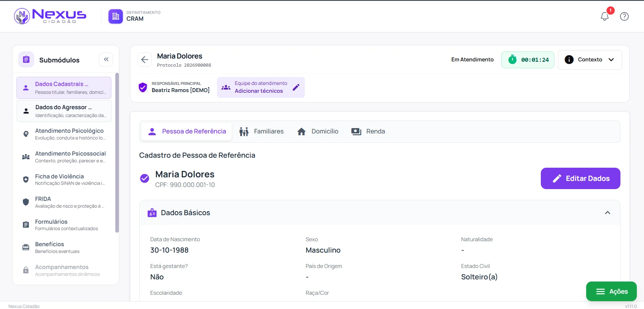Collapse the Submódulos sidebar panel
The width and height of the screenshot is (644, 309).
coord(106,60)
